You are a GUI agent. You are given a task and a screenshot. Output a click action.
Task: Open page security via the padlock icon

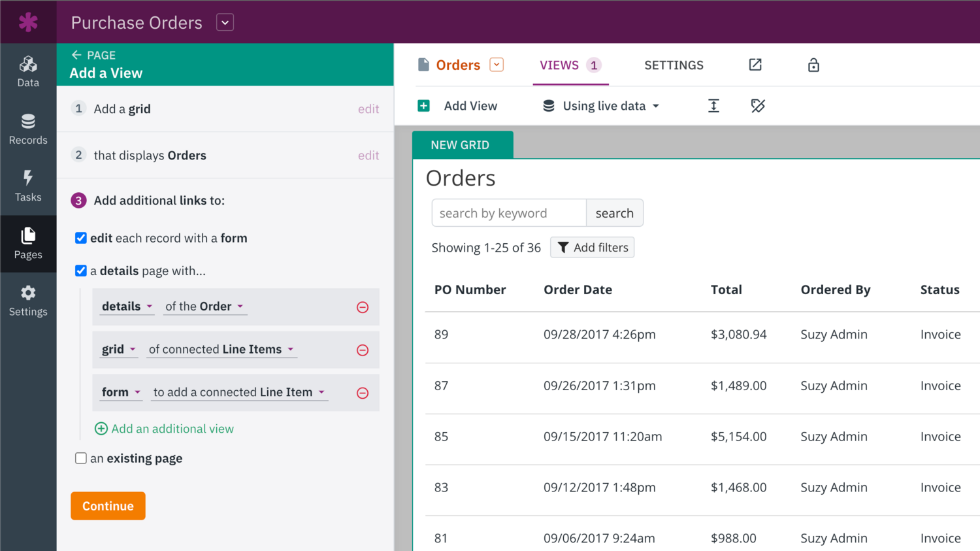click(813, 65)
